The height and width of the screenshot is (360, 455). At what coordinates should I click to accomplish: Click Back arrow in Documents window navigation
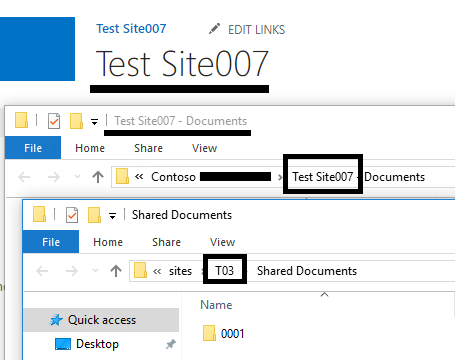click(24, 177)
